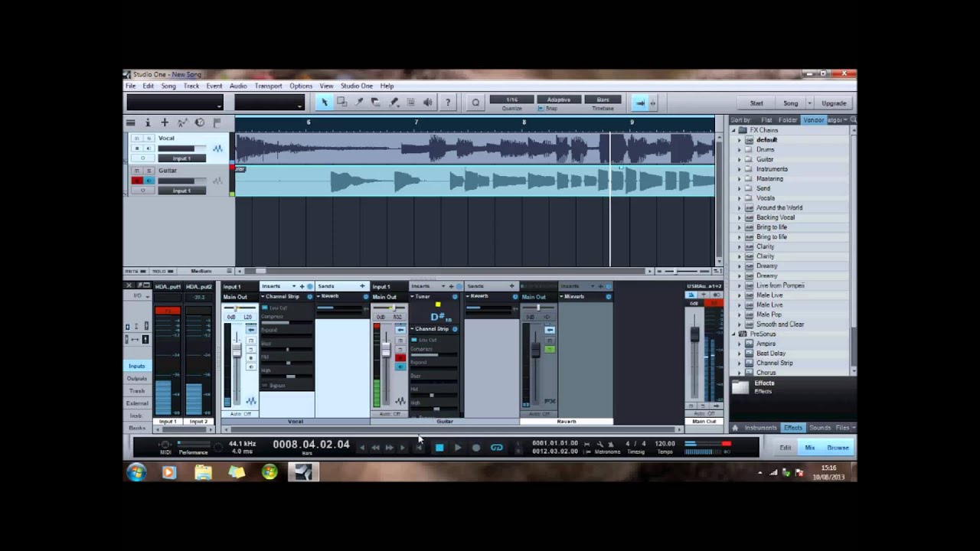Image resolution: width=980 pixels, height=551 pixels.
Task: Adjust the Main Out volume fader
Action: 695,334
